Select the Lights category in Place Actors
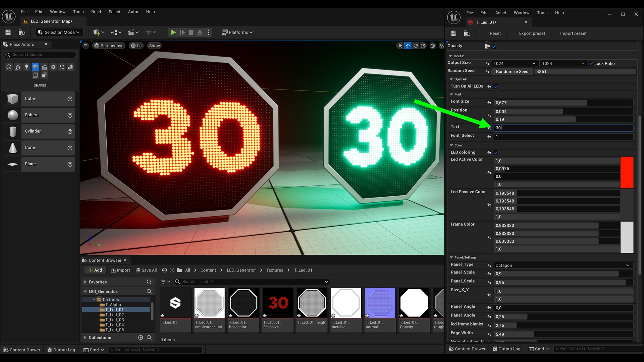This screenshot has height=362, width=644. pyautogui.click(x=26, y=67)
